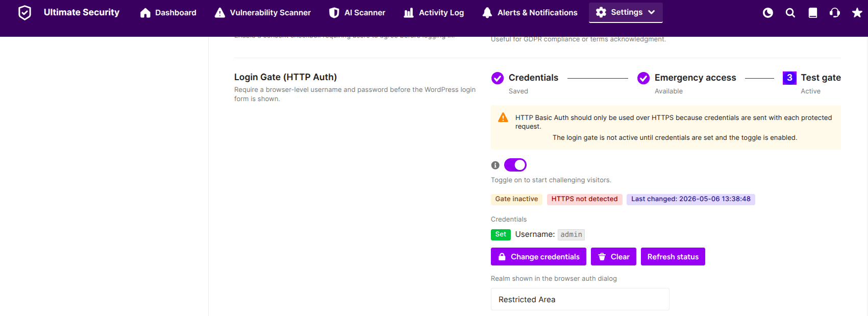The image size is (868, 316).
Task: Click the Ultimate Security shield logo
Action: pos(24,13)
